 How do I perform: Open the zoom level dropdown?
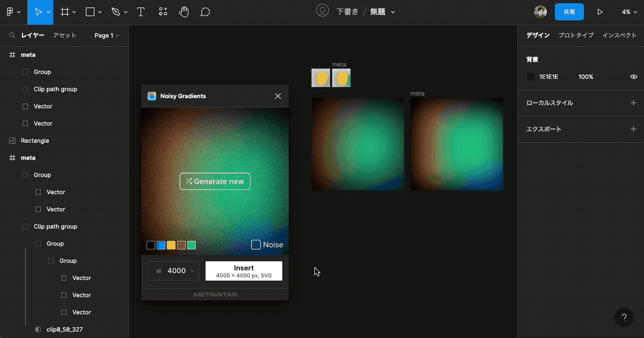628,12
